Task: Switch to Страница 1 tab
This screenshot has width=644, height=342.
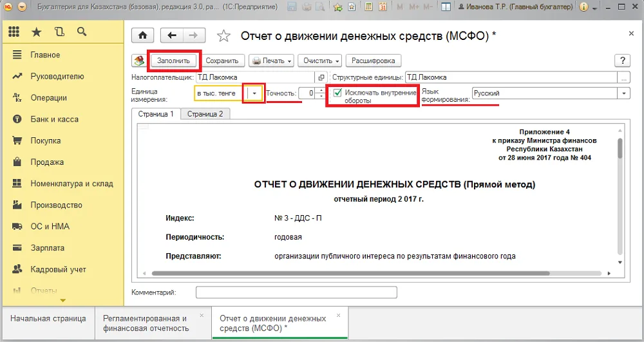Action: pyautogui.click(x=156, y=114)
